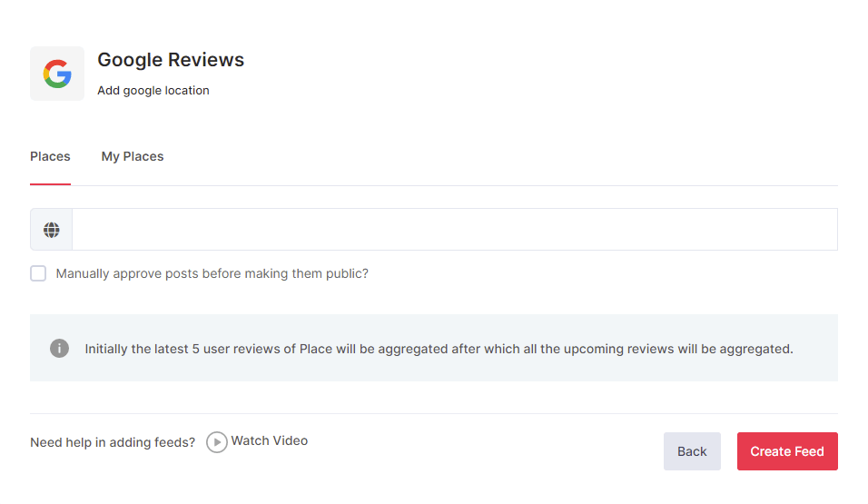Click the divider line above the help text
This screenshot has height=504, width=868.
pos(434,413)
